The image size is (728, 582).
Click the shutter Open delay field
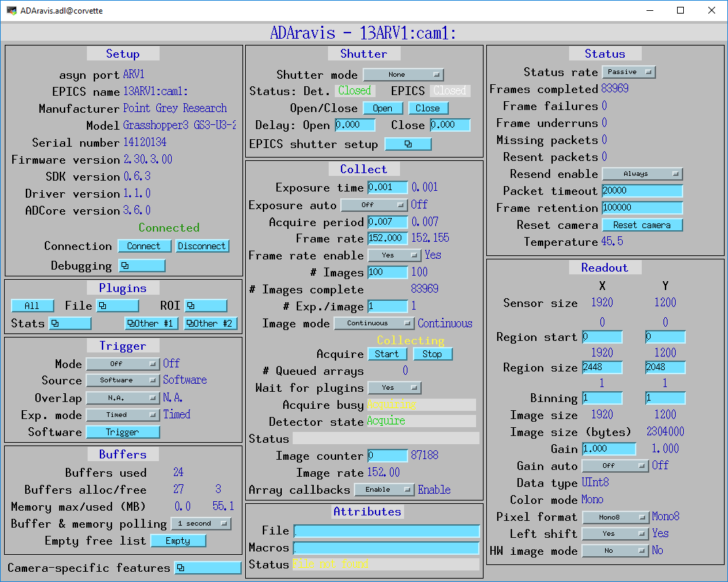(354, 125)
